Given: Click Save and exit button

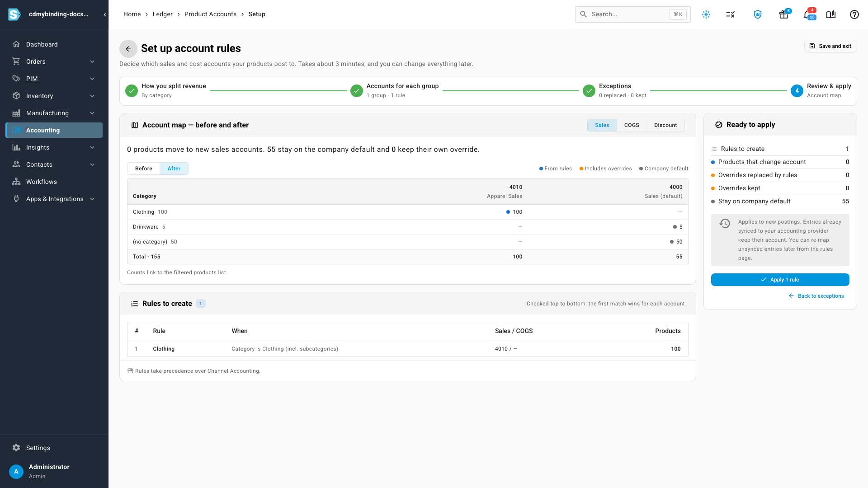Looking at the screenshot, I should click(830, 46).
